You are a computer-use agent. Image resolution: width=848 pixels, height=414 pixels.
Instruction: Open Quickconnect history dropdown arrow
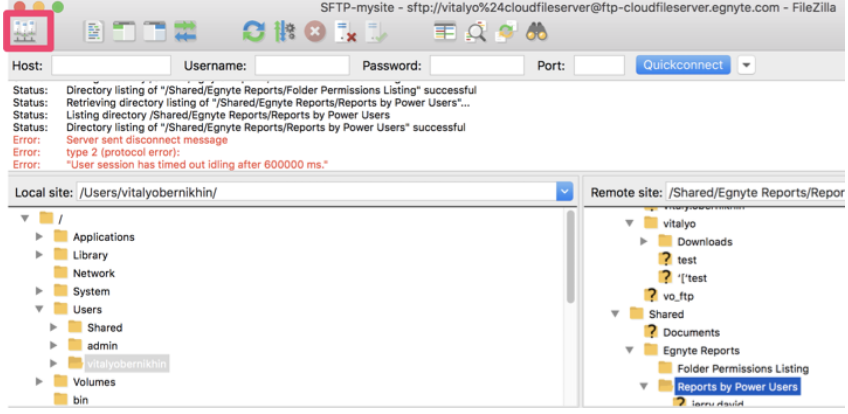coord(746,65)
